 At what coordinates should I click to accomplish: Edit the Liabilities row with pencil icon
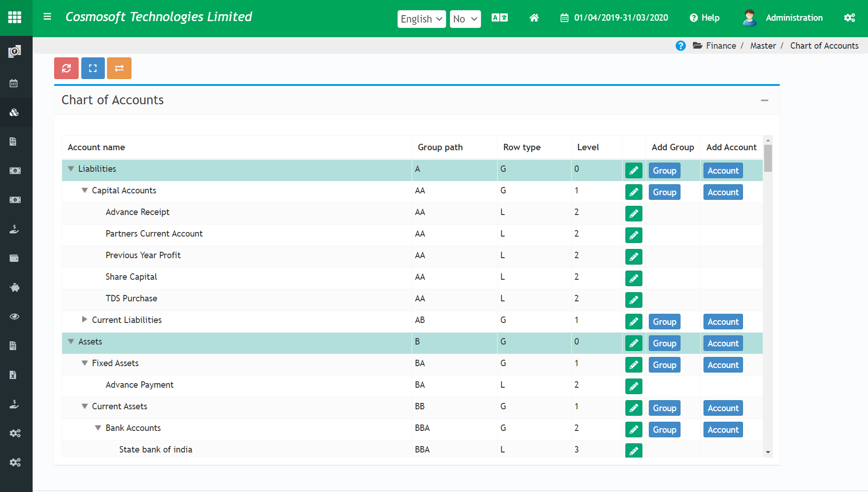pos(634,170)
